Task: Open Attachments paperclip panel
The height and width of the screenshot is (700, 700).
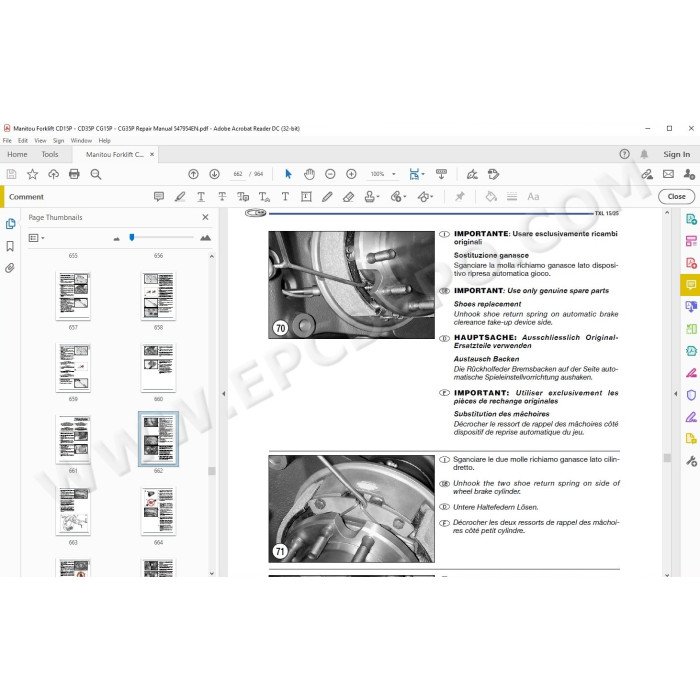Action: click(x=10, y=268)
